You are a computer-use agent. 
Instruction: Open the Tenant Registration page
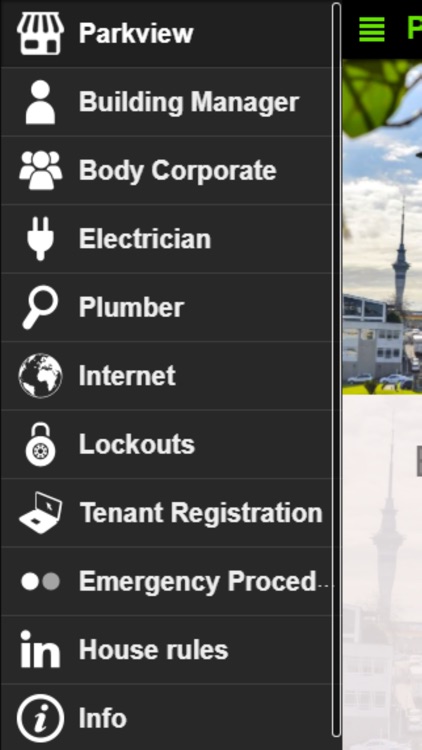[167, 512]
